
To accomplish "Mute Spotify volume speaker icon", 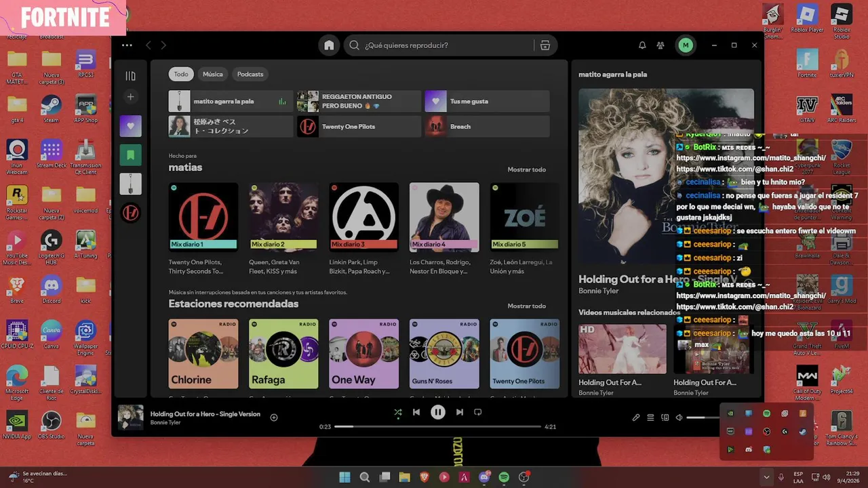I will pyautogui.click(x=679, y=418).
